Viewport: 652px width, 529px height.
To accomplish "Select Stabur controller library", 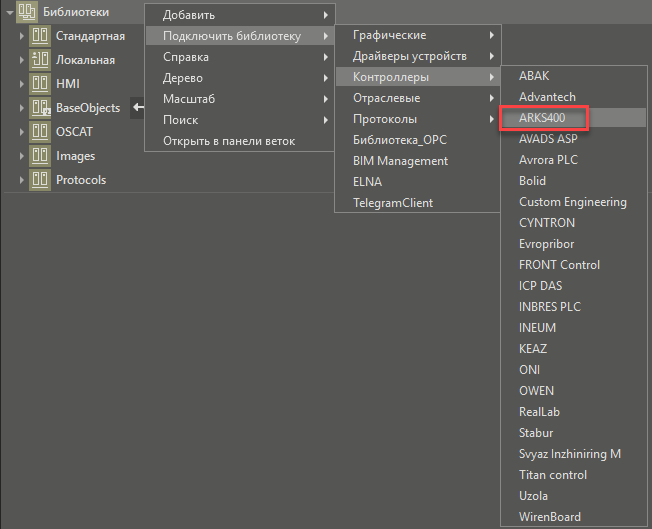I will 574,433.
